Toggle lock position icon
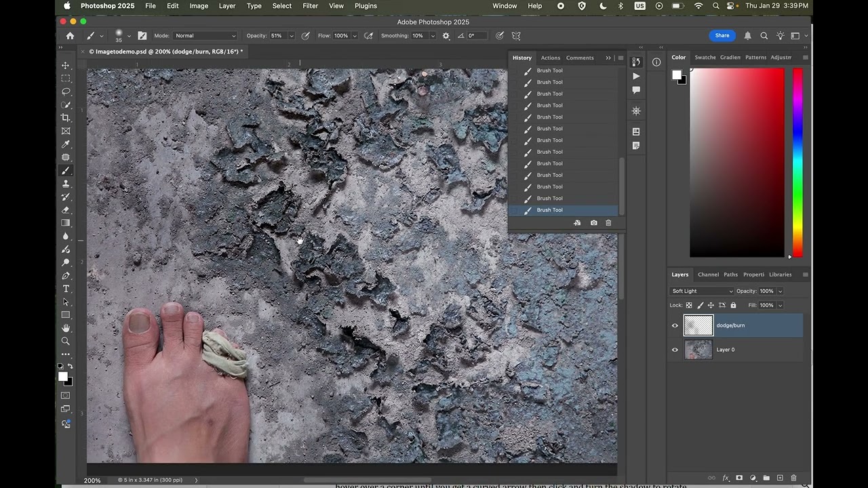The image size is (868, 488). (x=711, y=306)
